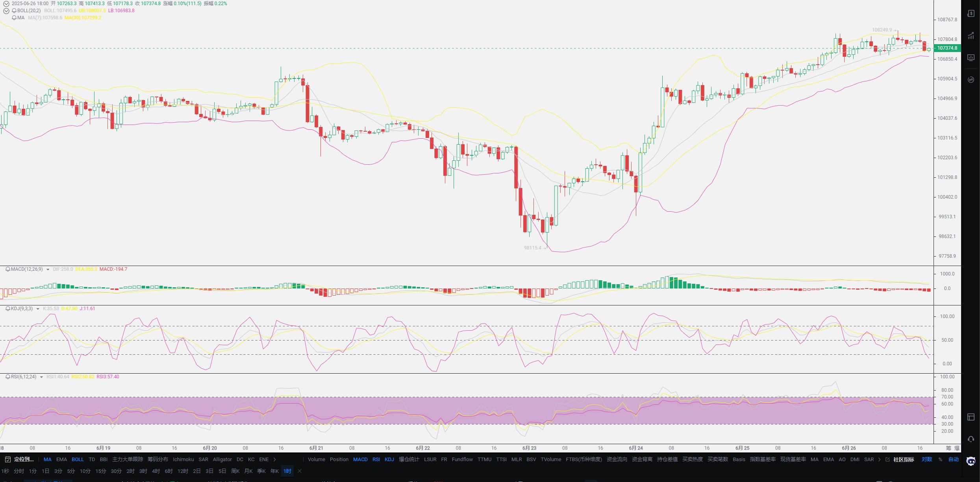
Task: Click the KDJ alert bell icon
Action: [8, 309]
